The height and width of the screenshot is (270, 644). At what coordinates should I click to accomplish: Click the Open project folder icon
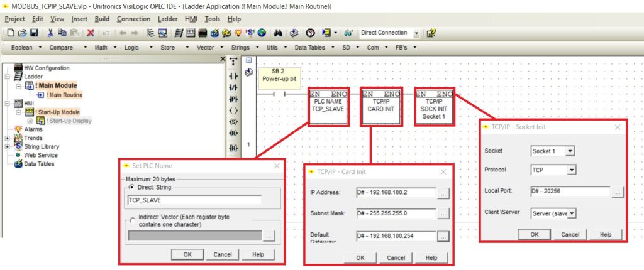tap(22, 33)
